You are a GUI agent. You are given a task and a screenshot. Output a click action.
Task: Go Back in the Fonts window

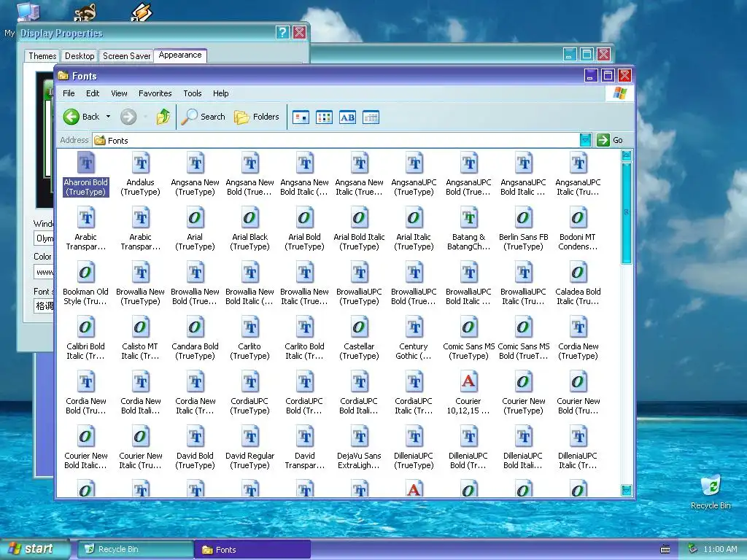(x=82, y=117)
